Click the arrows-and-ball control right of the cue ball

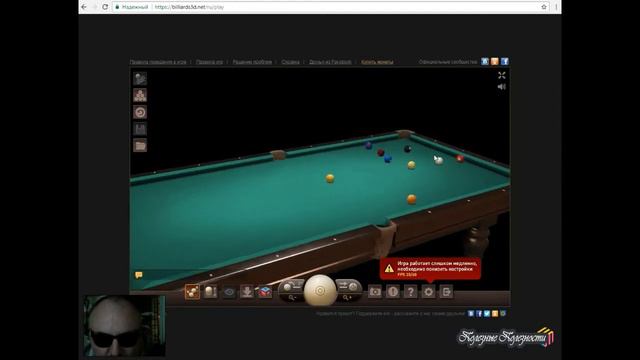point(349,286)
